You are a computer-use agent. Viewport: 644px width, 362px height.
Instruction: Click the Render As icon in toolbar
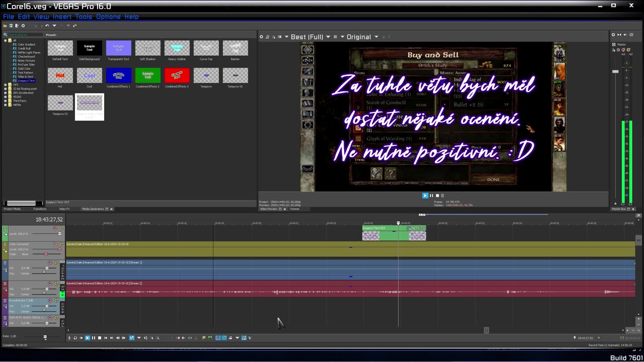(x=17, y=26)
